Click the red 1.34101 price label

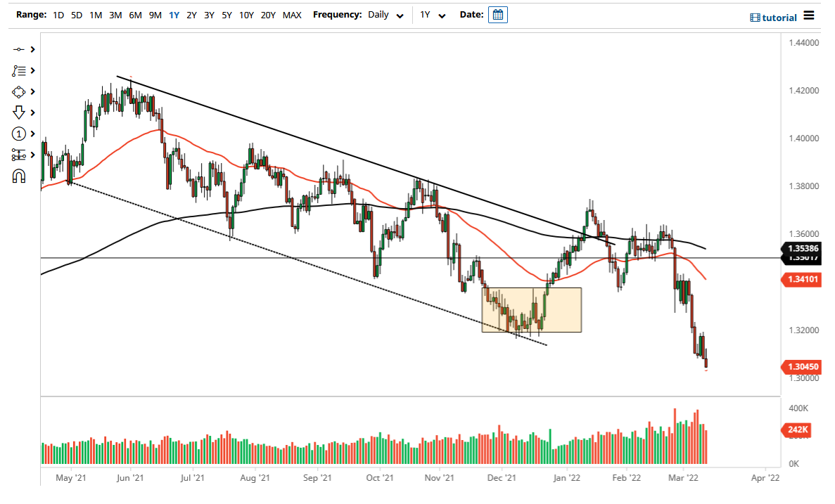(801, 280)
